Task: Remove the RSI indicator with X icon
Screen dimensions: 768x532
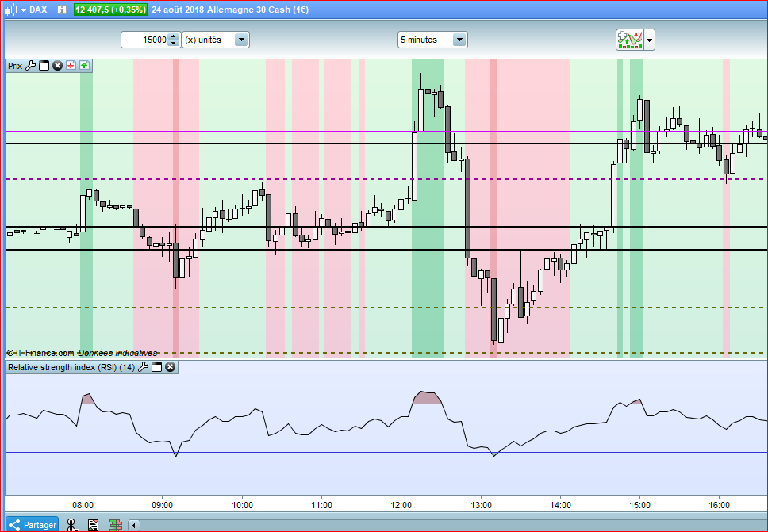Action: pyautogui.click(x=170, y=366)
